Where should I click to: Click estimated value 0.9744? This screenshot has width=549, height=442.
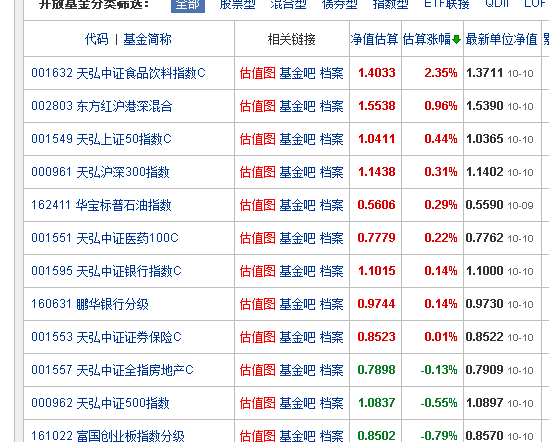[x=377, y=304]
